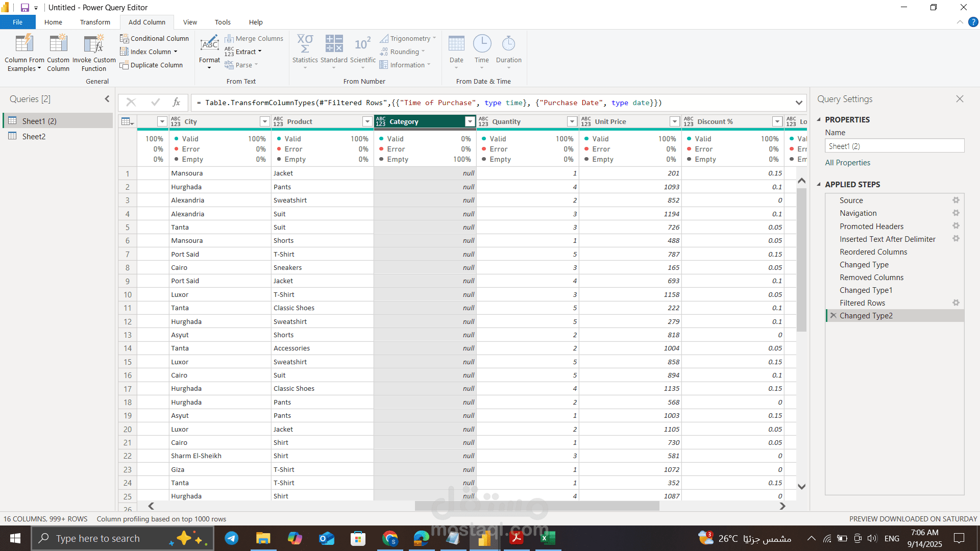Click the Statistics icon

click(x=305, y=44)
